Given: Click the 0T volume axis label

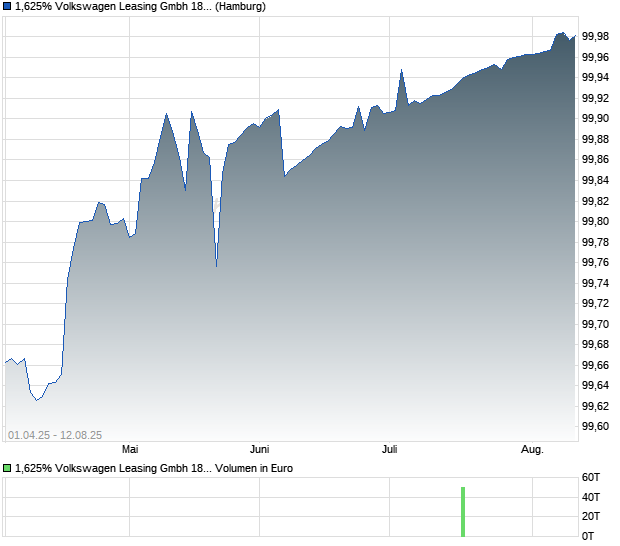Looking at the screenshot, I should click(x=588, y=537).
